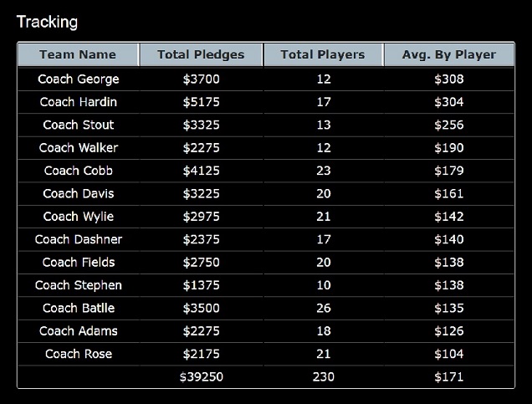Sort by the Team Name column header
Viewport: 532px width, 404px height.
tap(78, 54)
